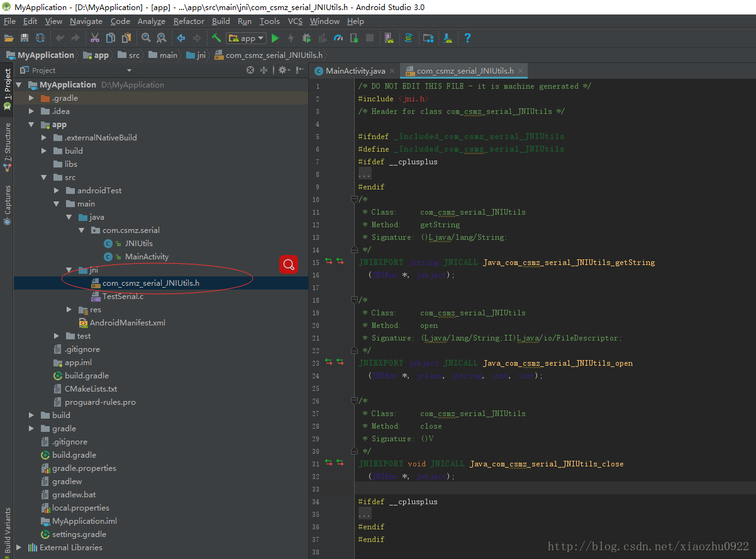756x559 pixels.
Task: Open the Project Structure icon
Action: click(428, 38)
